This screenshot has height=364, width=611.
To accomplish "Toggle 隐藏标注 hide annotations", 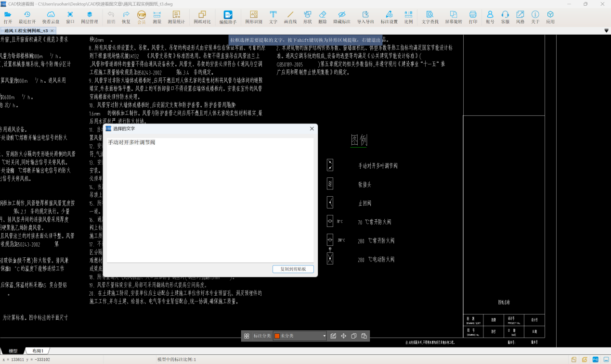I will tap(341, 17).
